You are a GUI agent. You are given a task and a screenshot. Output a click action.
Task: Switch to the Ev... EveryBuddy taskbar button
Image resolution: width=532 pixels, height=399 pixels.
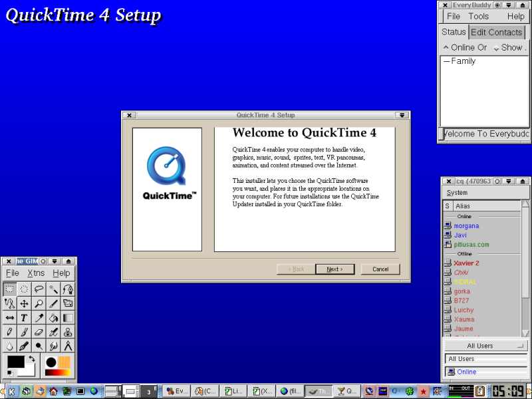176,391
